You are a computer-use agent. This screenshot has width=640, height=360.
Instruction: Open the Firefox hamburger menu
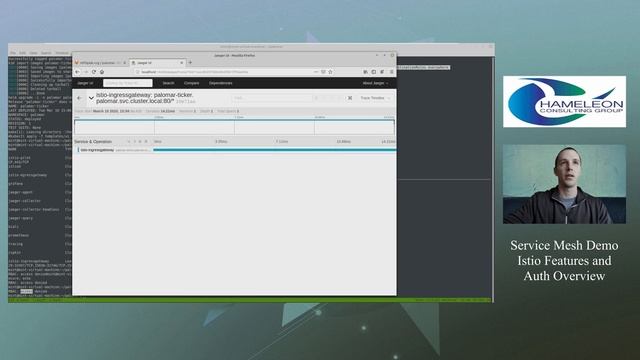point(391,72)
